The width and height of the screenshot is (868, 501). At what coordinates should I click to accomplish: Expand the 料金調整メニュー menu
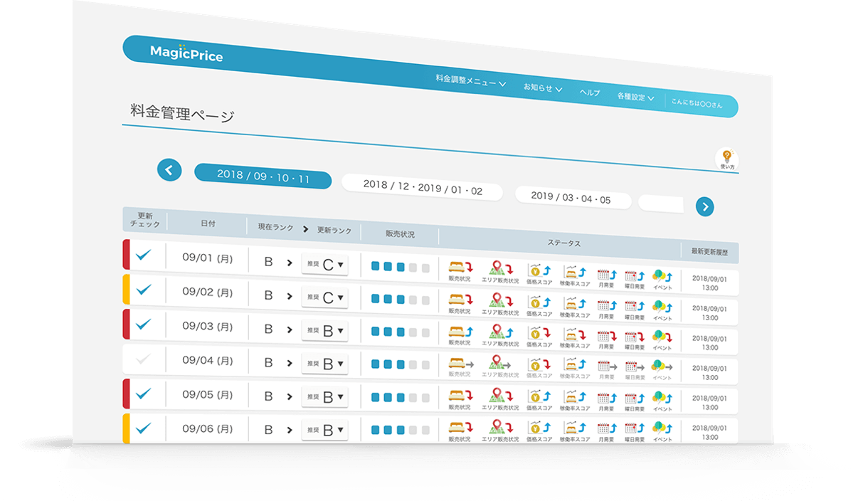[471, 80]
